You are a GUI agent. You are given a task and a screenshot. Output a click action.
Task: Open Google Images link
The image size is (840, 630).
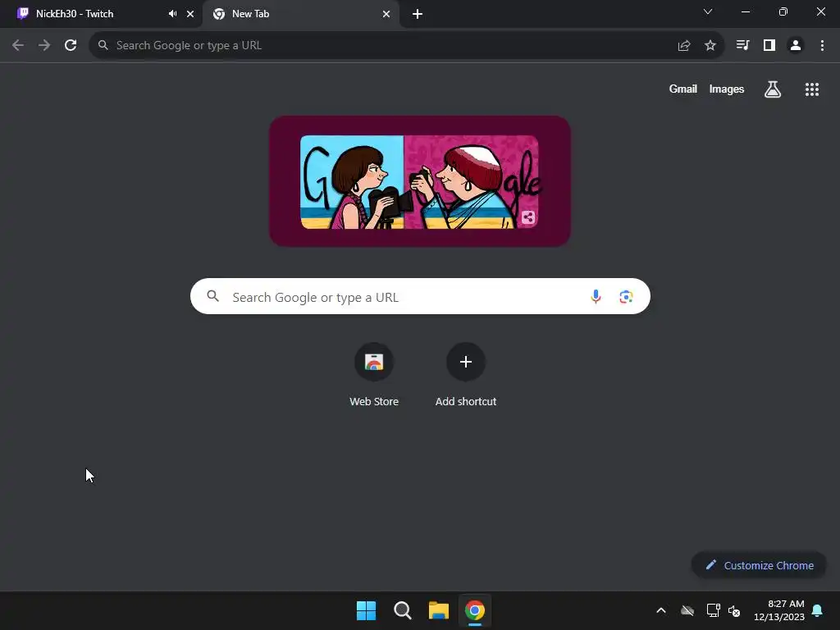coord(727,89)
